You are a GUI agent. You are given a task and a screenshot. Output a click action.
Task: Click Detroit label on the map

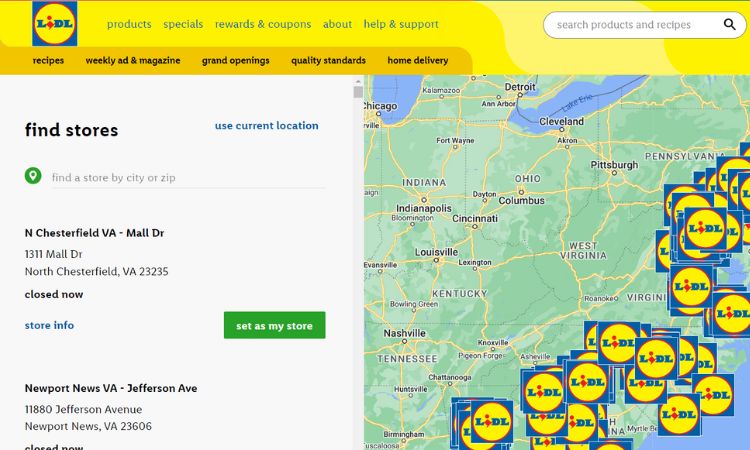coord(520,87)
